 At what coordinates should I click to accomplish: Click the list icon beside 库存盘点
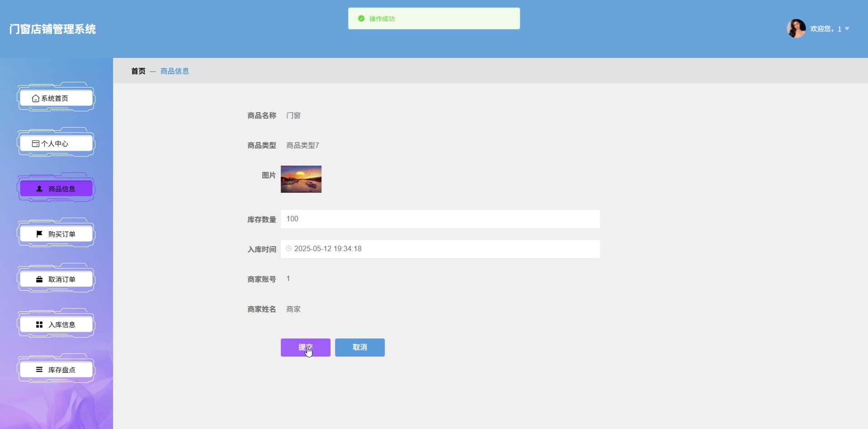[39, 370]
